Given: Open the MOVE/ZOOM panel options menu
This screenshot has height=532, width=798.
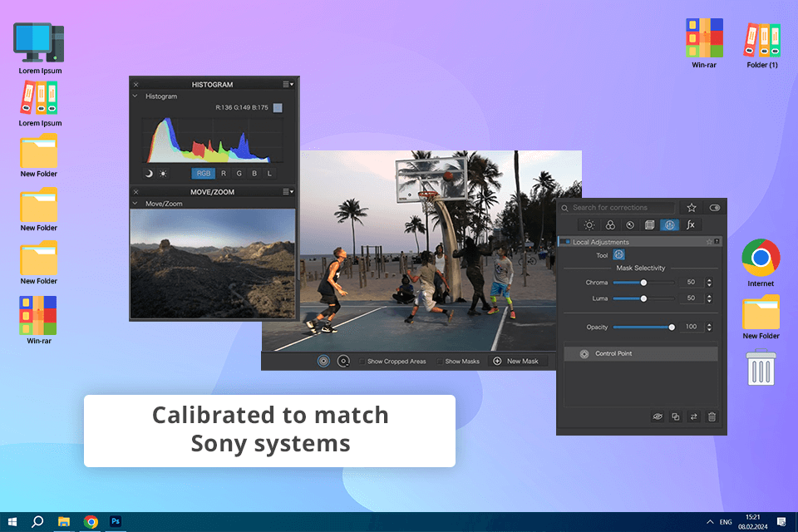Looking at the screenshot, I should tap(288, 192).
